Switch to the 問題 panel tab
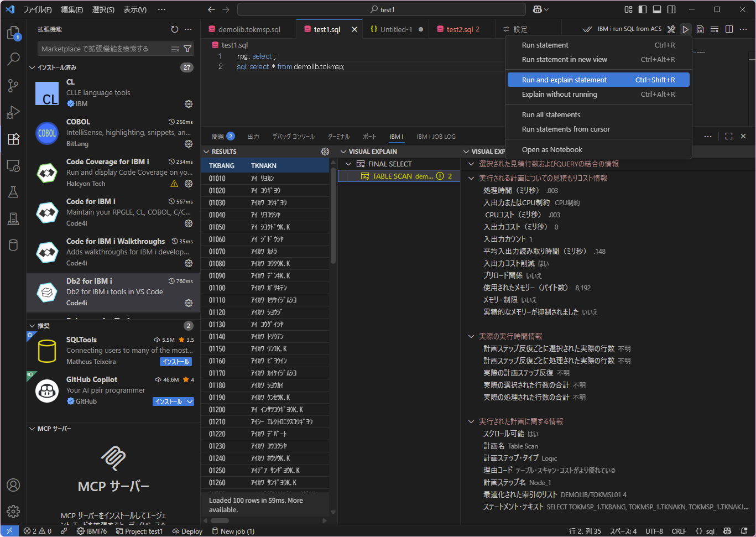Viewport: 756px width, 537px height. click(x=223, y=137)
